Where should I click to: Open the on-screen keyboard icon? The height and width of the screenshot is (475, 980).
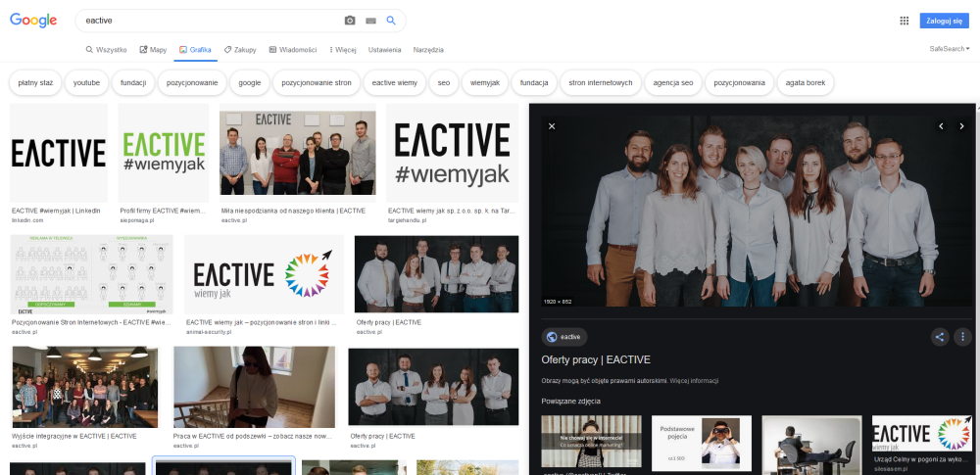click(x=370, y=21)
